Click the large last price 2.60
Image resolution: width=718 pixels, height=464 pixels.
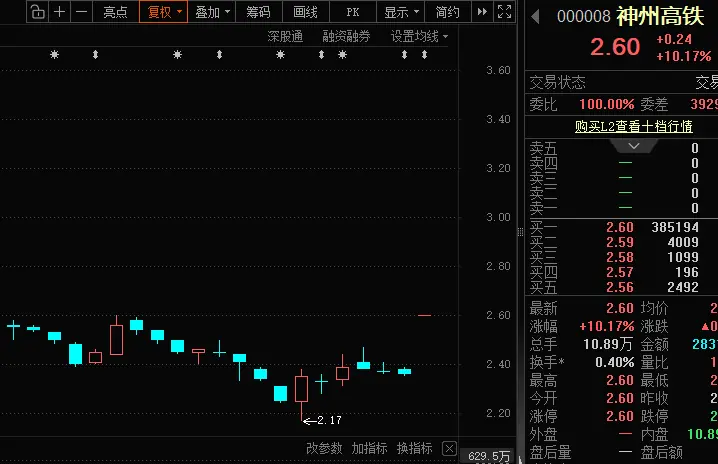pyautogui.click(x=615, y=47)
